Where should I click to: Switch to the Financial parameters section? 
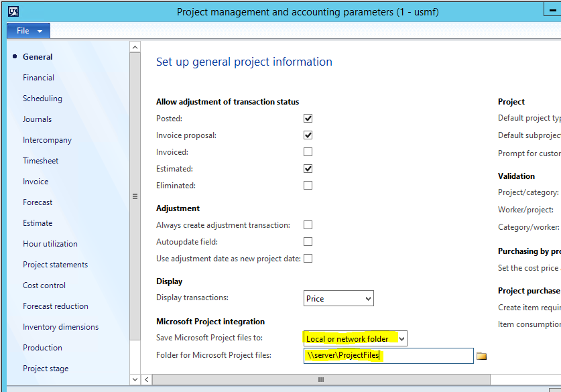38,77
